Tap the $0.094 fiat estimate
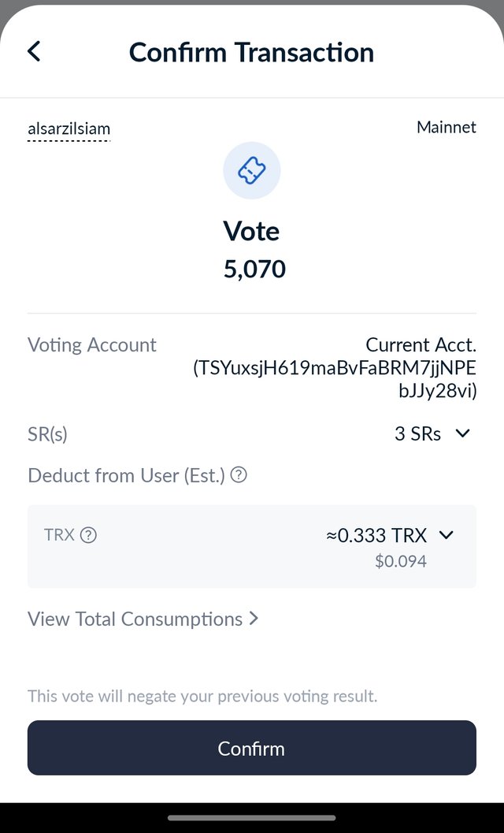 (400, 562)
